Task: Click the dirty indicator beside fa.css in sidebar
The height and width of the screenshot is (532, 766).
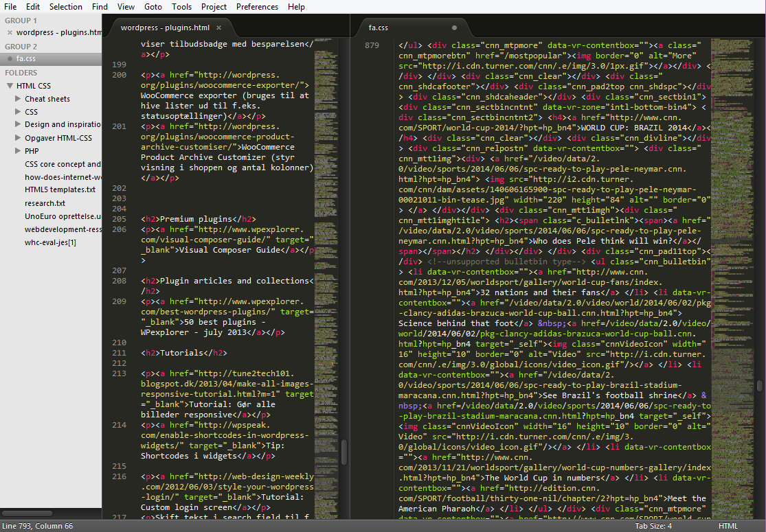Action: tap(10, 58)
